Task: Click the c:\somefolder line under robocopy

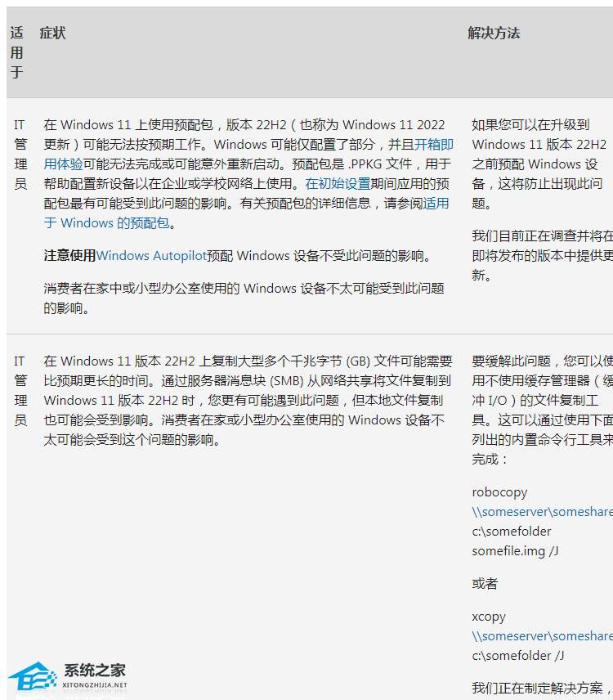Action: click(512, 532)
